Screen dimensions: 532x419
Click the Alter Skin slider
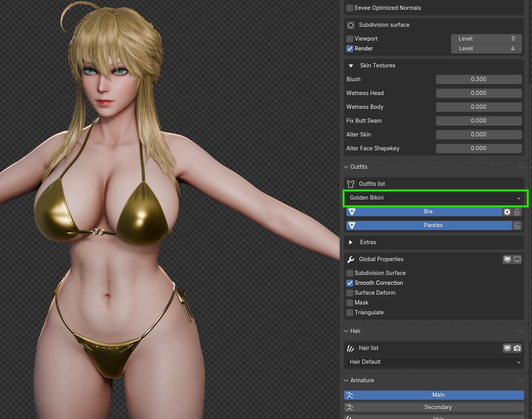coord(479,134)
